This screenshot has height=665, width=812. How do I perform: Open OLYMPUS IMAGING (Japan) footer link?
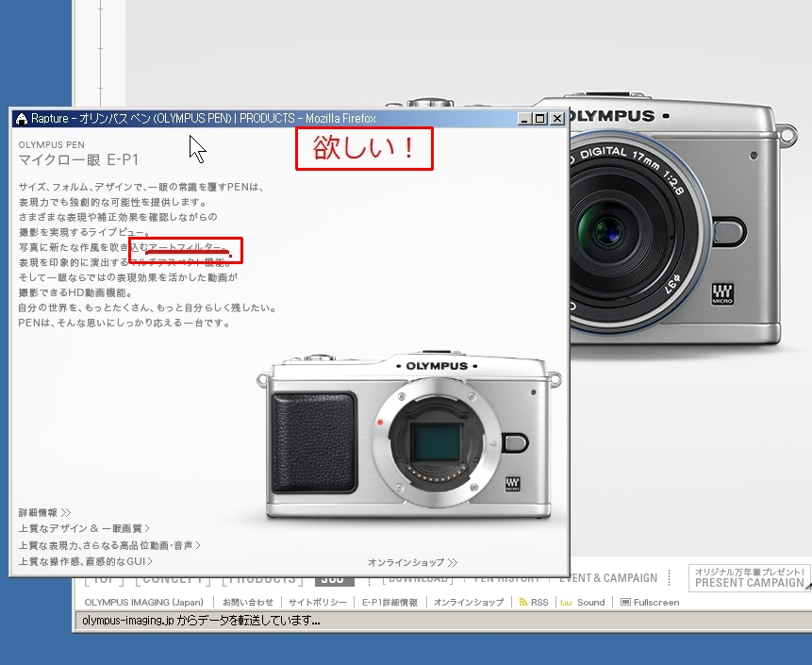pos(144,603)
